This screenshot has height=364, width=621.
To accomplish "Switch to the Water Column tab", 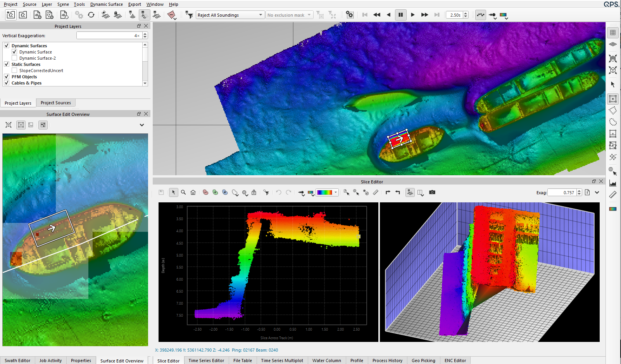I will click(x=326, y=361).
